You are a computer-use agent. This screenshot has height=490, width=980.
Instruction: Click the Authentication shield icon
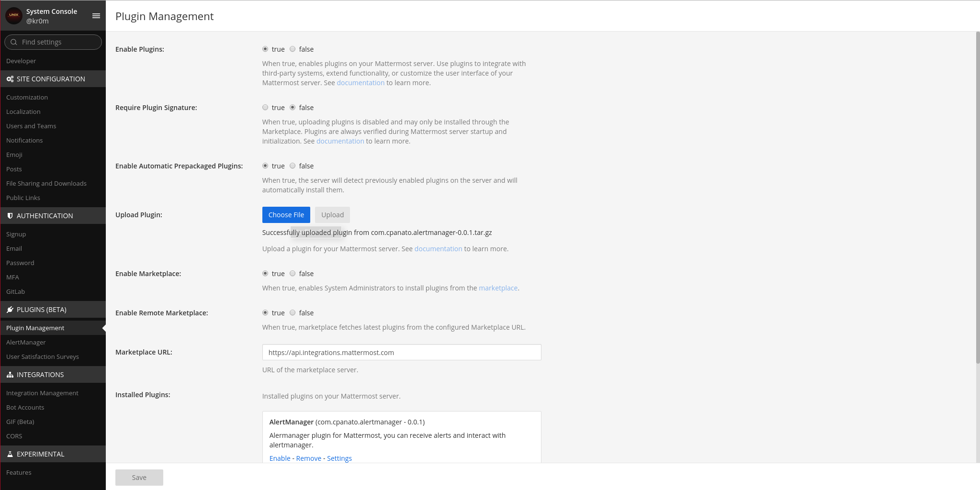10,216
